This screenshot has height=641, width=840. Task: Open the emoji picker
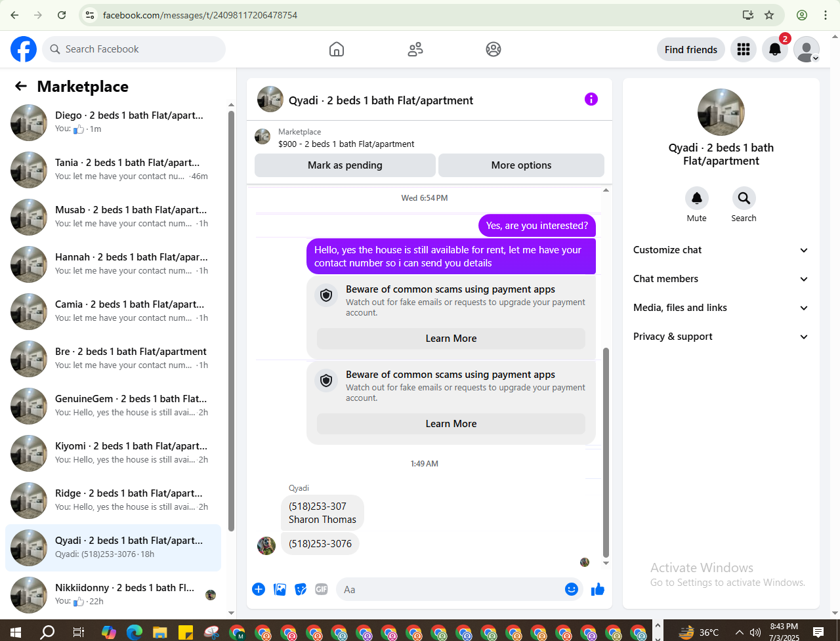pyautogui.click(x=572, y=589)
